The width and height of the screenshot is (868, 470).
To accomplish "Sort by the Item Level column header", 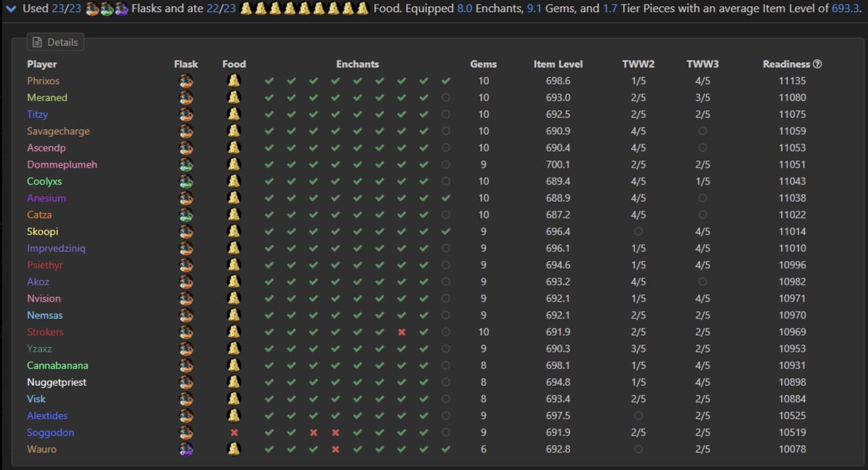I will 558,64.
